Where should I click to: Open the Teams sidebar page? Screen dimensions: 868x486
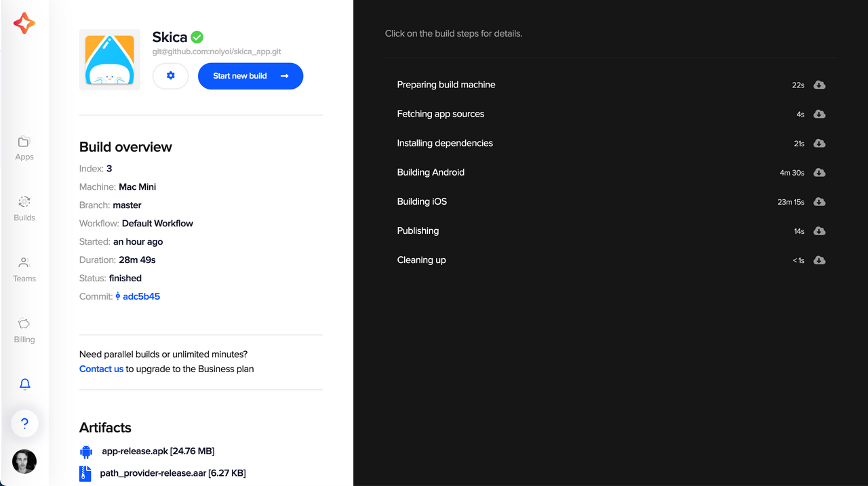tap(24, 269)
